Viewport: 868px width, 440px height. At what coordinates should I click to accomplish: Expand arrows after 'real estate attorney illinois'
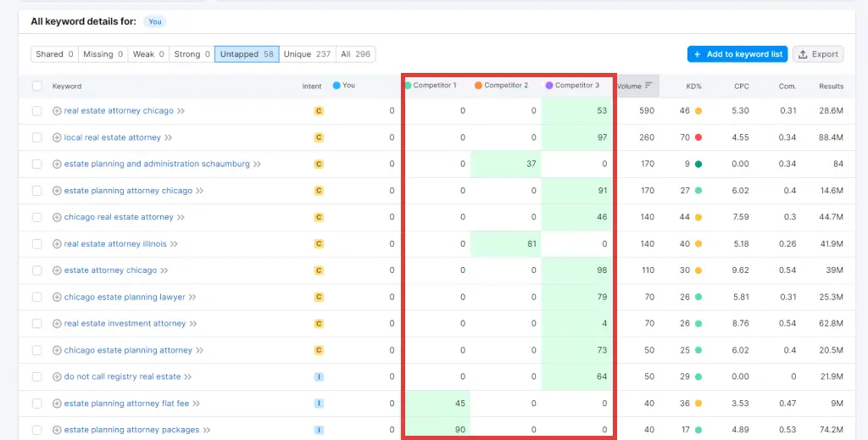174,243
